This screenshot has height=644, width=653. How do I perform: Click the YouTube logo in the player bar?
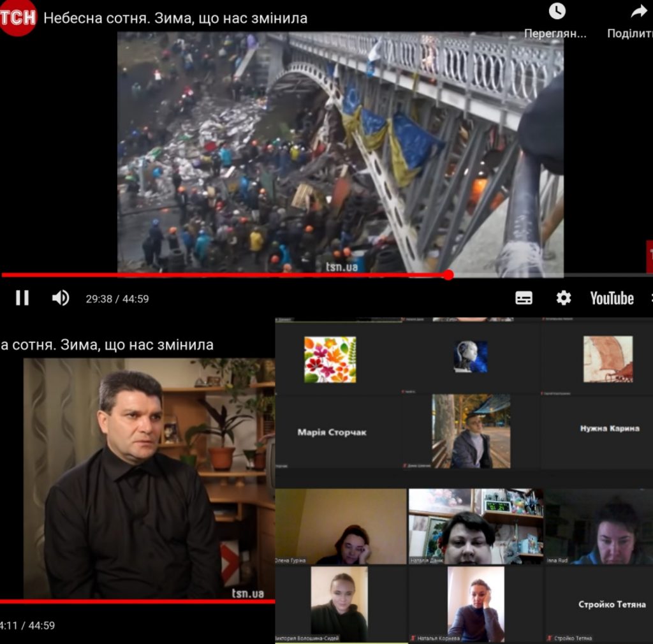611,298
